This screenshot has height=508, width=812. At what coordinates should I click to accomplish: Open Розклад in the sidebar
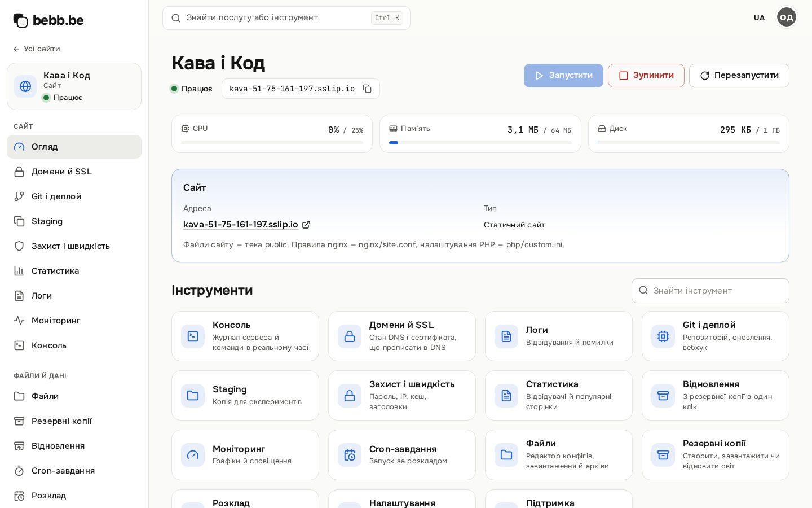tap(74, 496)
